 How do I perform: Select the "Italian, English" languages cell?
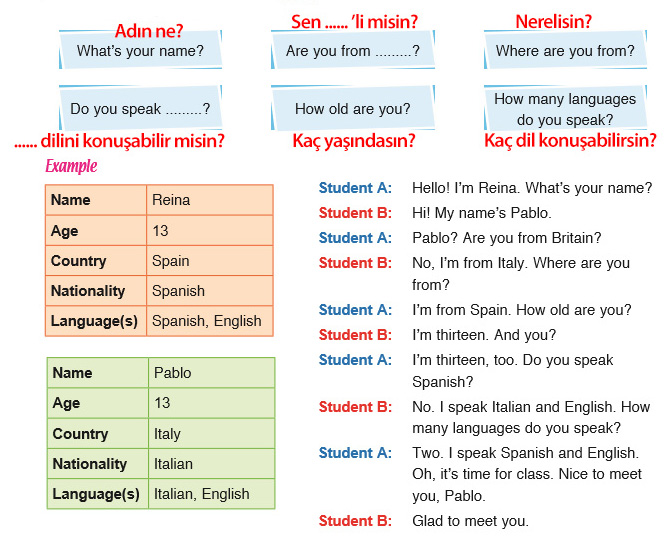tap(210, 494)
